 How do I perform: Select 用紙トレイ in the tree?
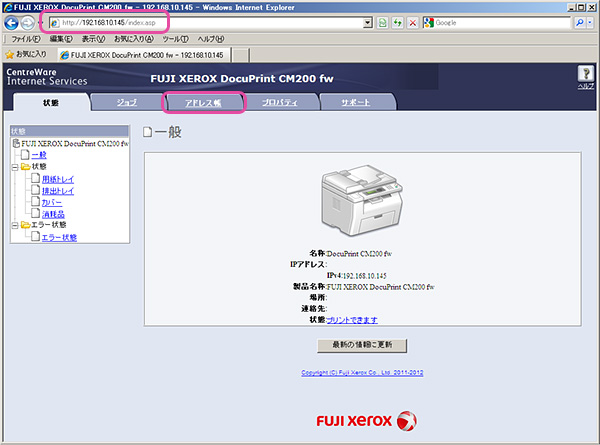coord(58,179)
